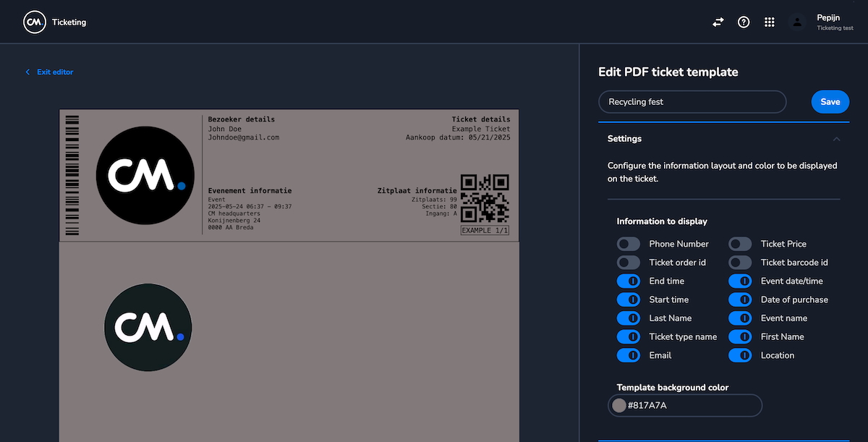868x442 pixels.
Task: Click the Ticket details heading on ticket
Action: (x=481, y=119)
